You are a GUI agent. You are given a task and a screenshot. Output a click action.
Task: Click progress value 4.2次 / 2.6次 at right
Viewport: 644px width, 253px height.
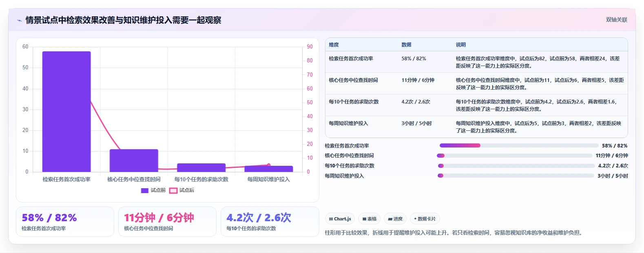coord(613,166)
